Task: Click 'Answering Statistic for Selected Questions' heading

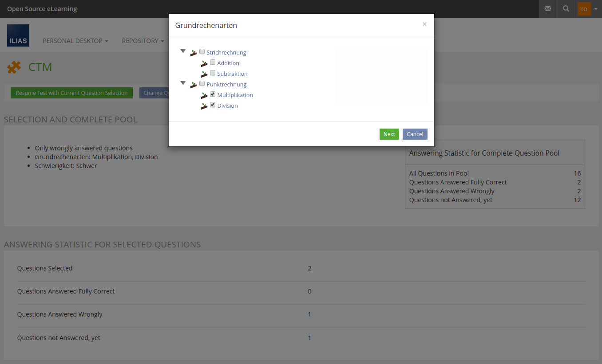Action: (x=102, y=245)
